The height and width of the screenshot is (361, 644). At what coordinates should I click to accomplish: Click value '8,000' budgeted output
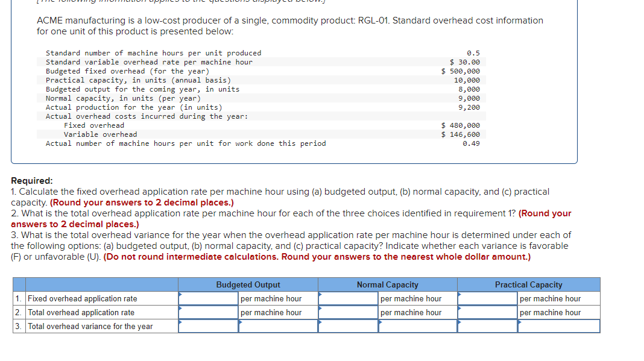469,89
